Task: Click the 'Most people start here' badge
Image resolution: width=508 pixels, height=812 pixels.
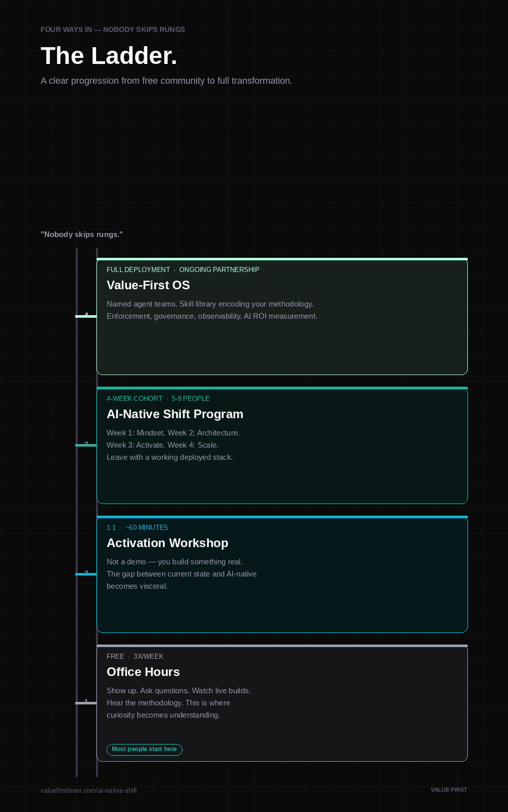Action: click(144, 750)
